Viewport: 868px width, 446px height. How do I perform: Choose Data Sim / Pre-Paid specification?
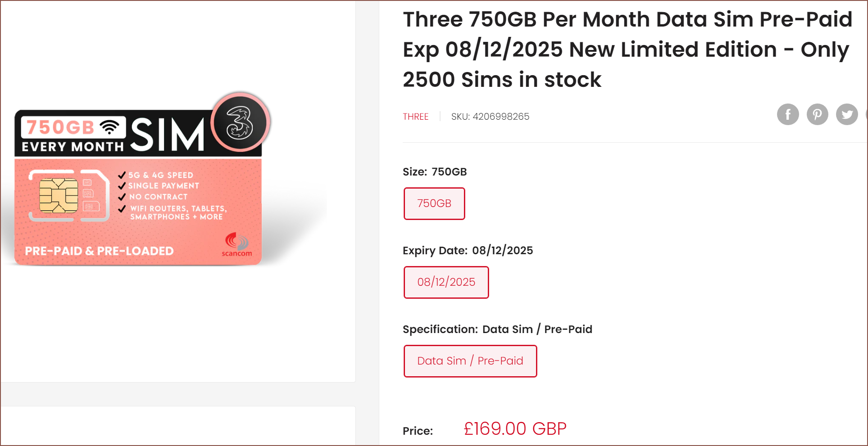(470, 361)
